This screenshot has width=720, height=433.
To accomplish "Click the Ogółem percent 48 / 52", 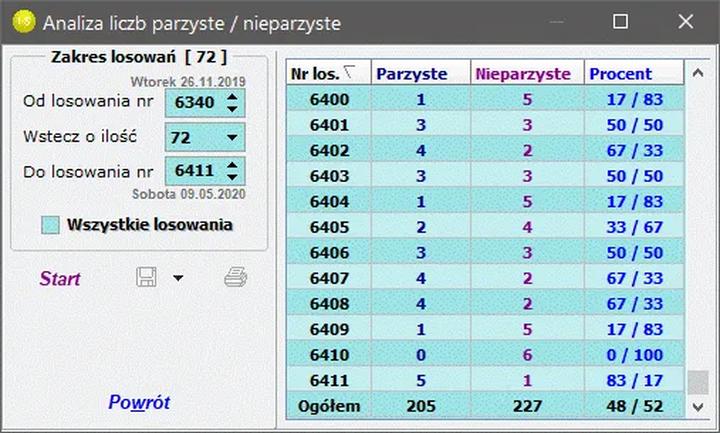I will pyautogui.click(x=634, y=406).
